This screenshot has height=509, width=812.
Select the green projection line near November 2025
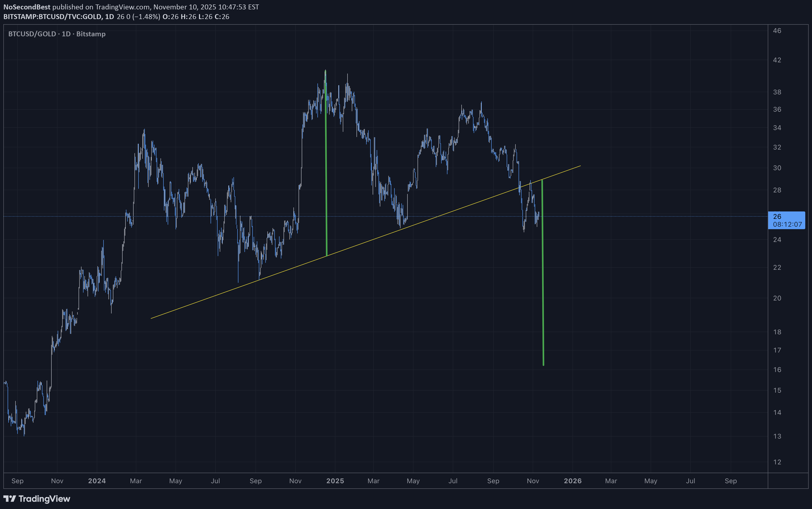coord(543,286)
